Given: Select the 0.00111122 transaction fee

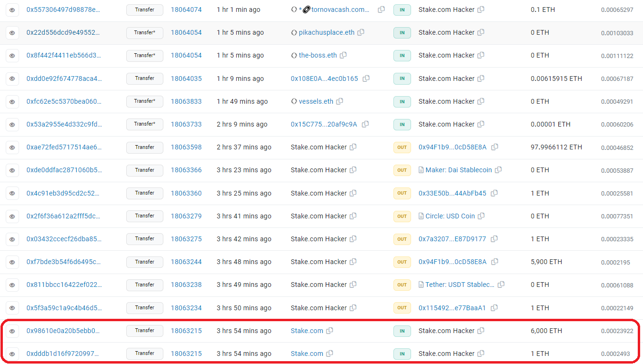Looking at the screenshot, I should [x=617, y=56].
